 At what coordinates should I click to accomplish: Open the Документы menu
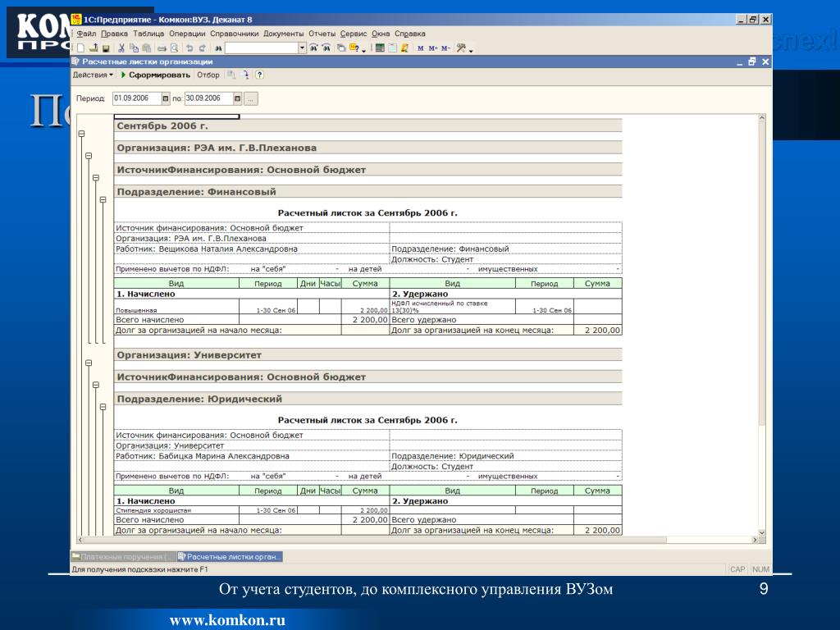pos(283,34)
